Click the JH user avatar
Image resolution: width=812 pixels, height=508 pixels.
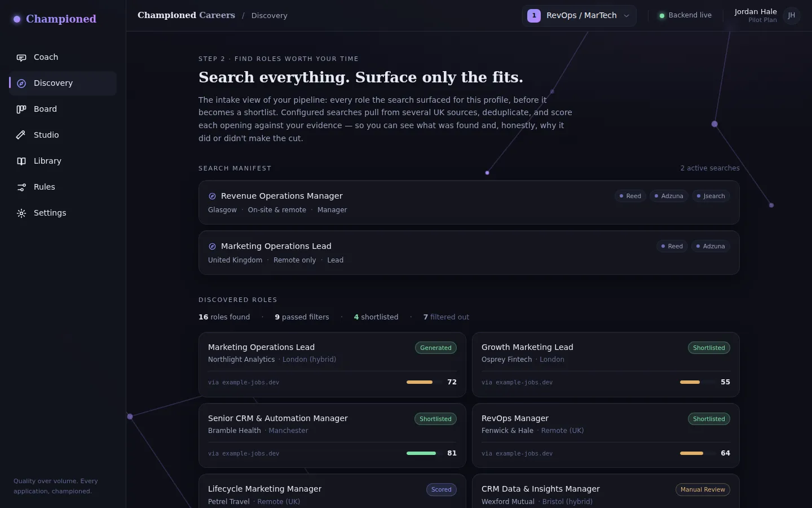(792, 16)
